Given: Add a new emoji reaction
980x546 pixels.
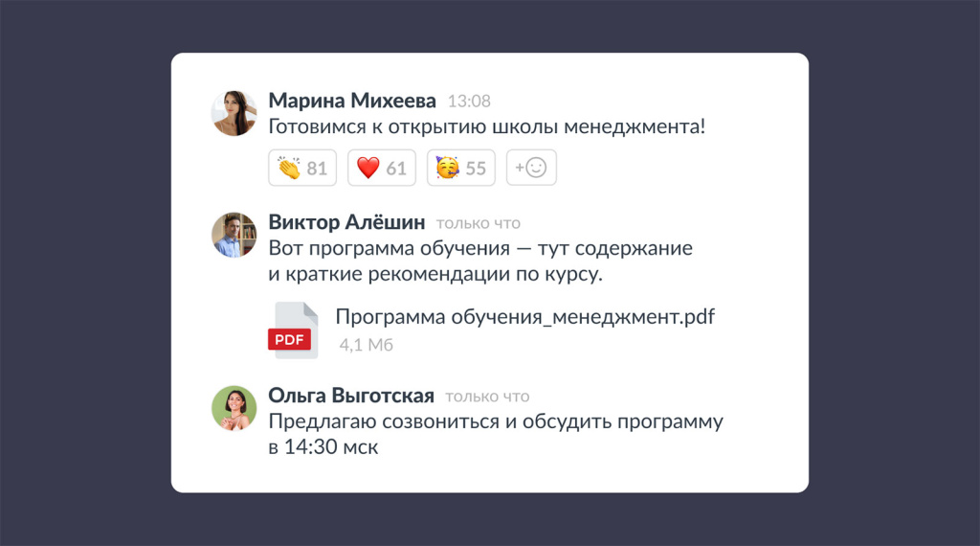Looking at the screenshot, I should click(531, 169).
